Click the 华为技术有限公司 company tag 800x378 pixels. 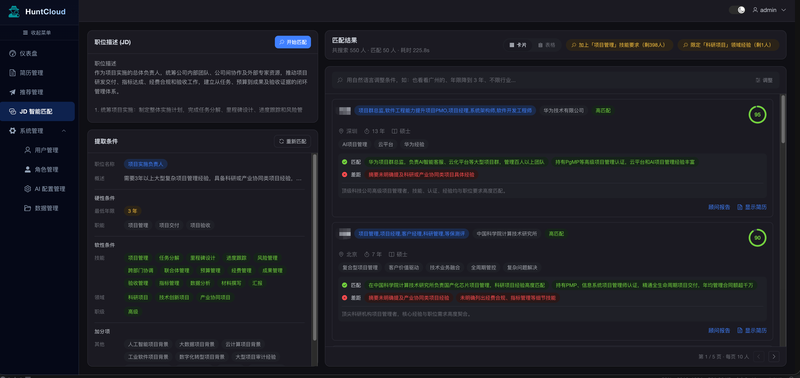(563, 110)
